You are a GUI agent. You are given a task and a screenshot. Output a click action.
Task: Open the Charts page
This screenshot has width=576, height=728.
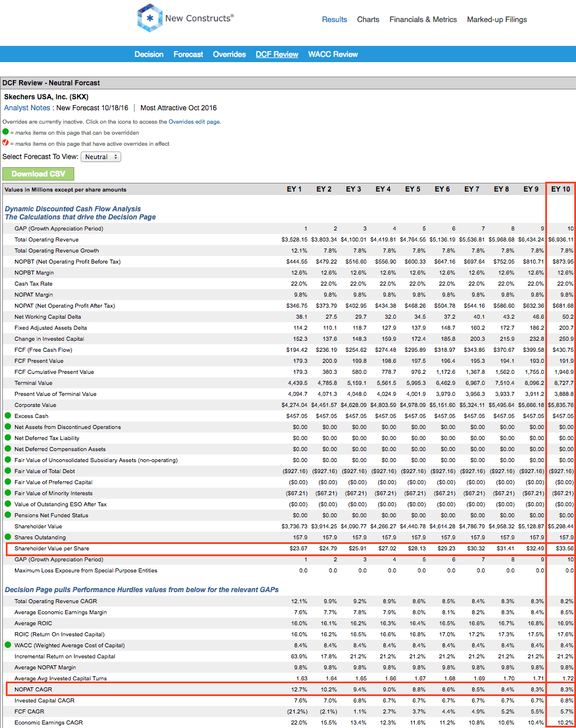click(368, 19)
